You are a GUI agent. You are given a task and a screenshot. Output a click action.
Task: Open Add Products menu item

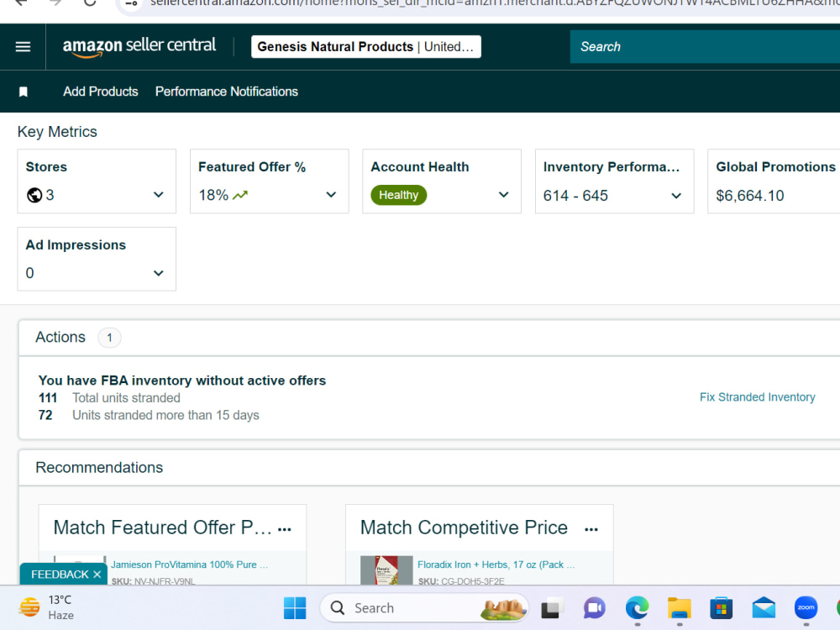click(101, 92)
